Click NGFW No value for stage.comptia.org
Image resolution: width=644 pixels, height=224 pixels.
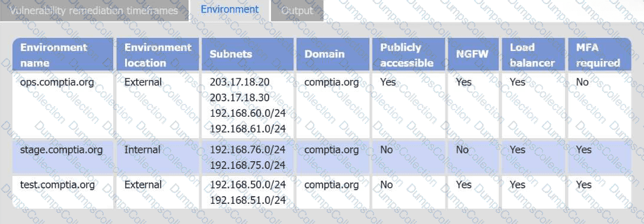pos(462,150)
